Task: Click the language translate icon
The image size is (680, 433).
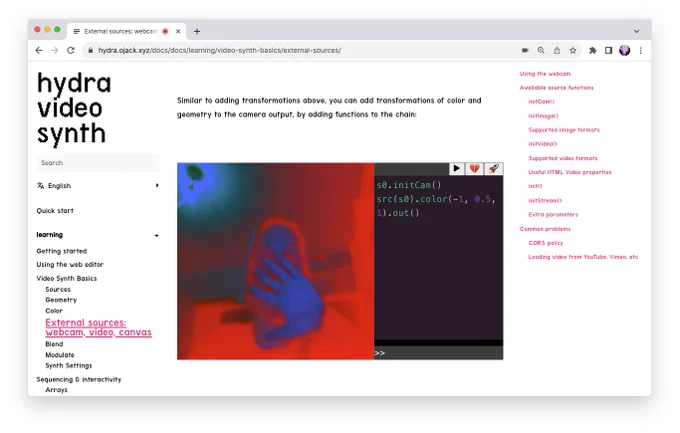Action: [40, 186]
